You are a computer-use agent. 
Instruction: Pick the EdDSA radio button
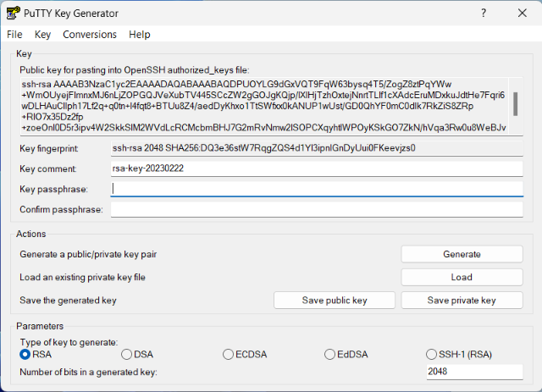[x=329, y=354]
